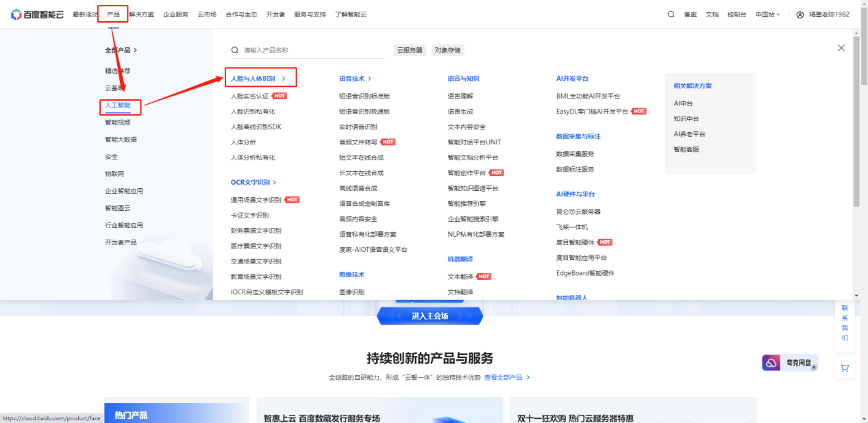This screenshot has width=868, height=423.
Task: Open 开发者 menu item
Action: click(x=275, y=14)
